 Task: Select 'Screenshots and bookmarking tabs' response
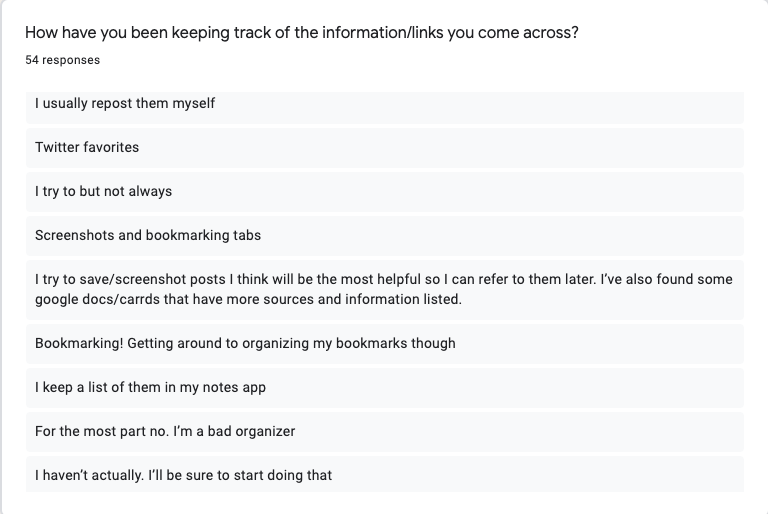[x=384, y=236]
